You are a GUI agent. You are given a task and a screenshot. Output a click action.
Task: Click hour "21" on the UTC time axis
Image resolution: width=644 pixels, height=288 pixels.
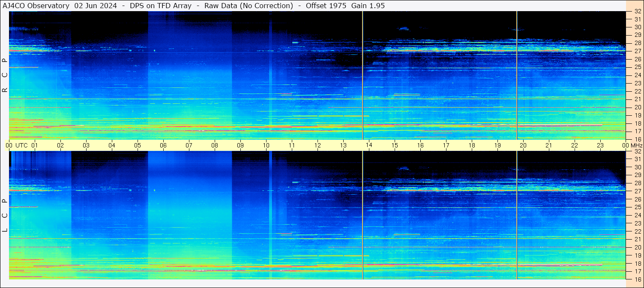pos(549,145)
